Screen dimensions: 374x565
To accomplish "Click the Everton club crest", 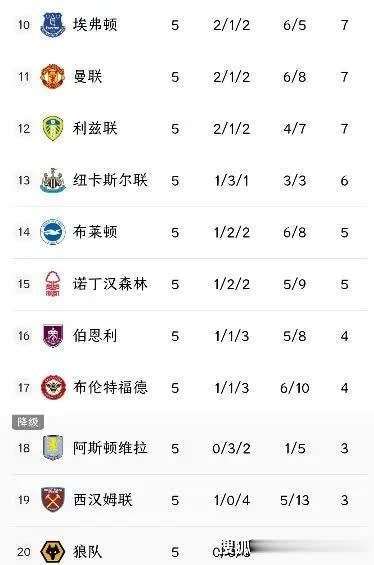I will coord(53,25).
